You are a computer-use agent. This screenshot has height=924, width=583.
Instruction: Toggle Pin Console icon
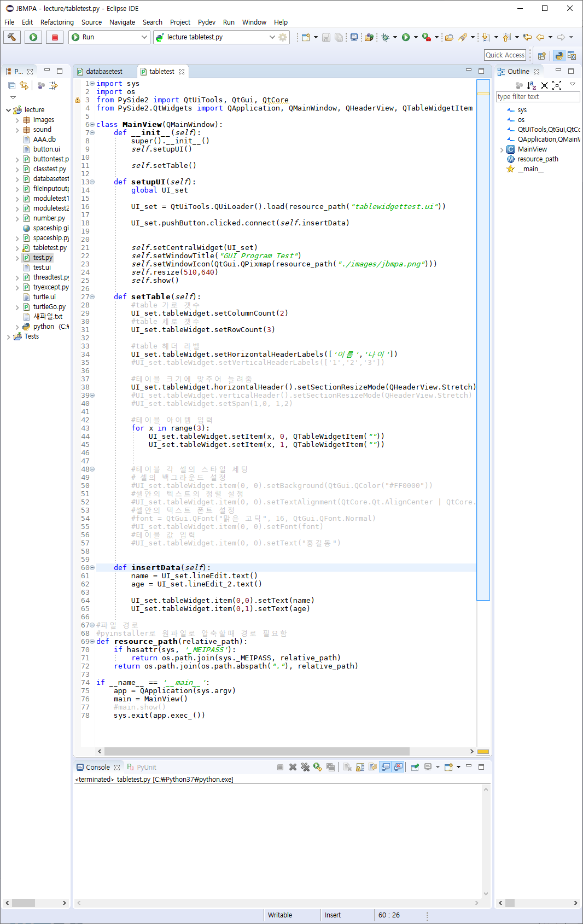415,767
